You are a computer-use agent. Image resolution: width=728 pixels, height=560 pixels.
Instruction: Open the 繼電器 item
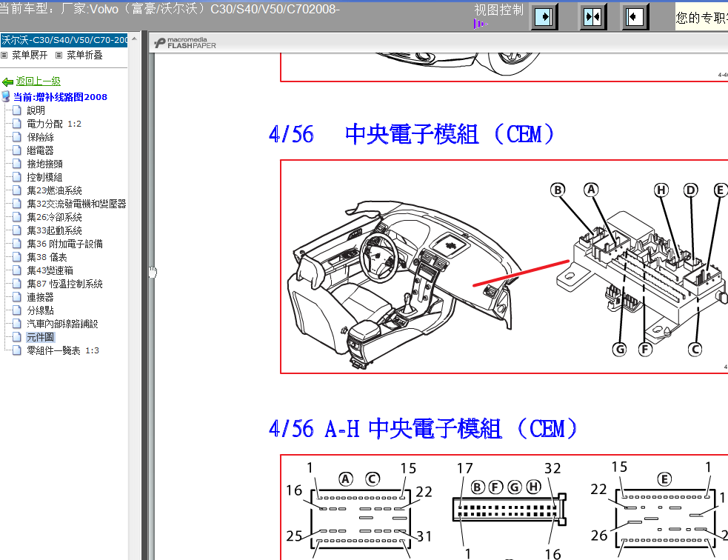click(40, 151)
